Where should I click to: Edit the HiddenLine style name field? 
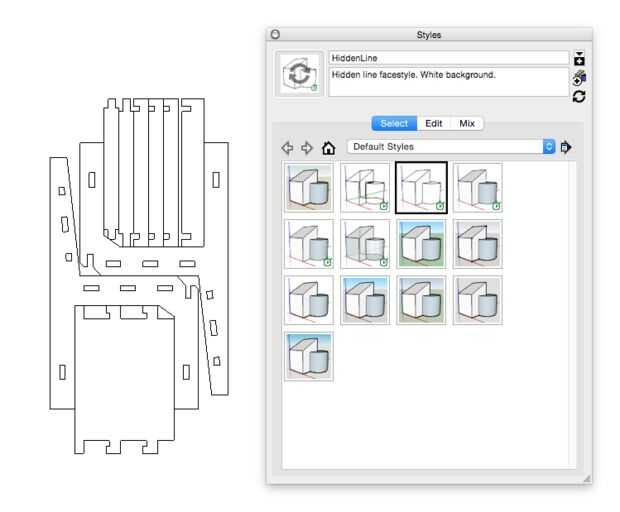click(448, 58)
